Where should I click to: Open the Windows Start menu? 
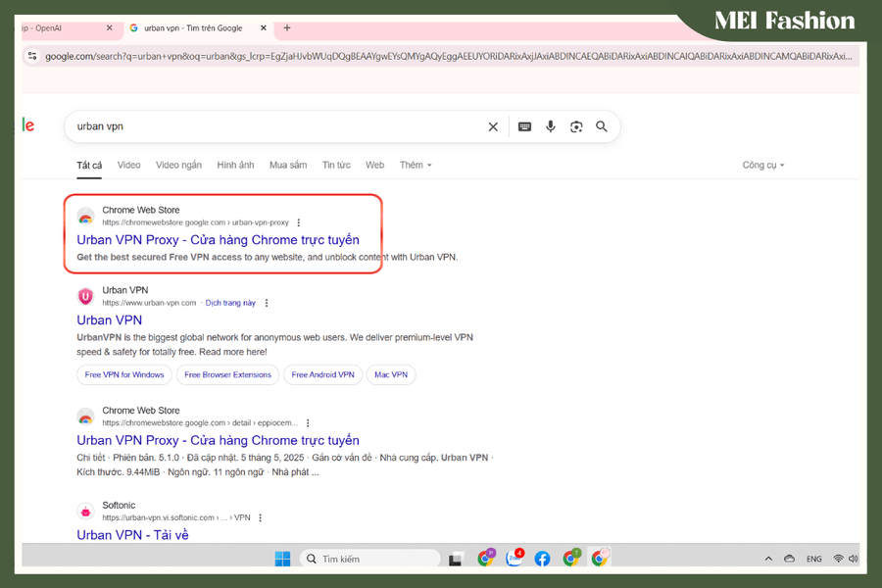(x=282, y=559)
